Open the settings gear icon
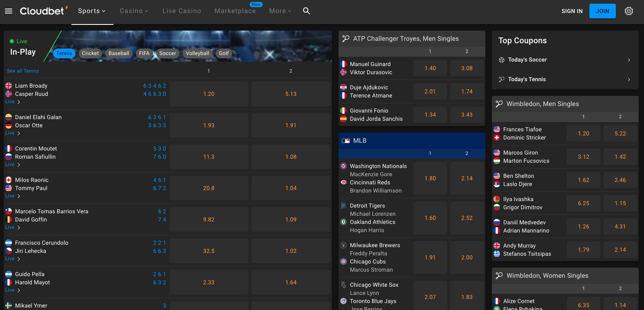 click(x=629, y=11)
